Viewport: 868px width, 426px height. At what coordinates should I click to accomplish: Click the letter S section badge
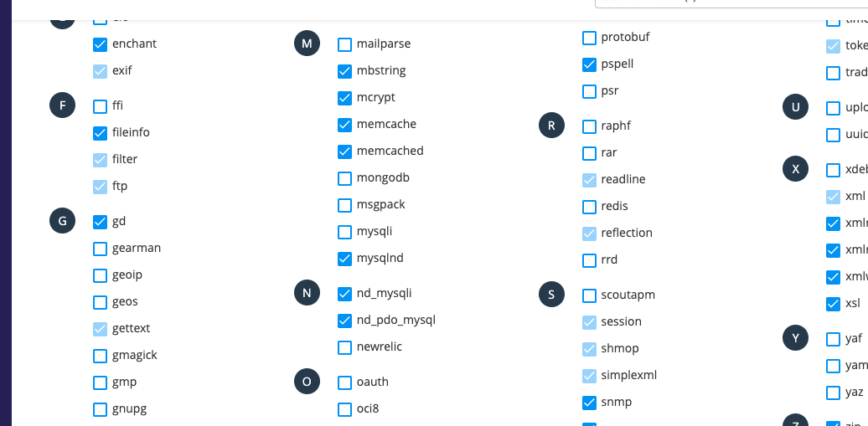551,295
